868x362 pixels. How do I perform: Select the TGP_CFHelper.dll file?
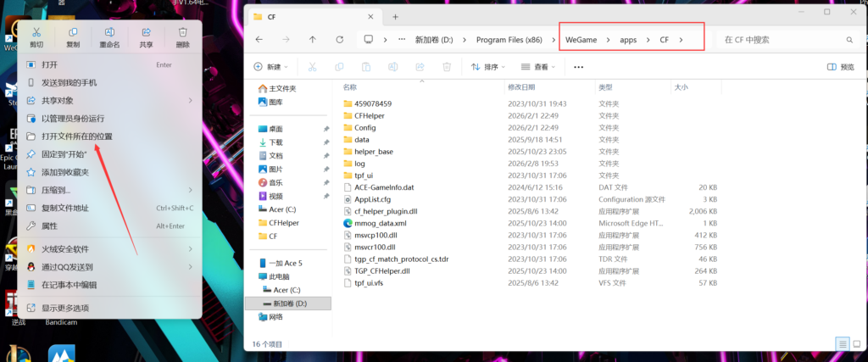click(382, 270)
